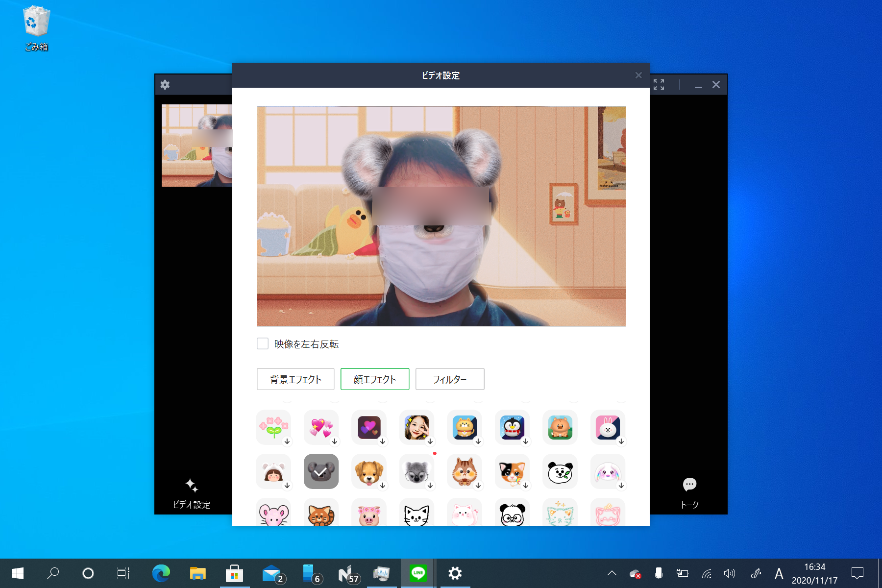The image size is (882, 588).
Task: Open the トーク chat button
Action: click(x=689, y=493)
